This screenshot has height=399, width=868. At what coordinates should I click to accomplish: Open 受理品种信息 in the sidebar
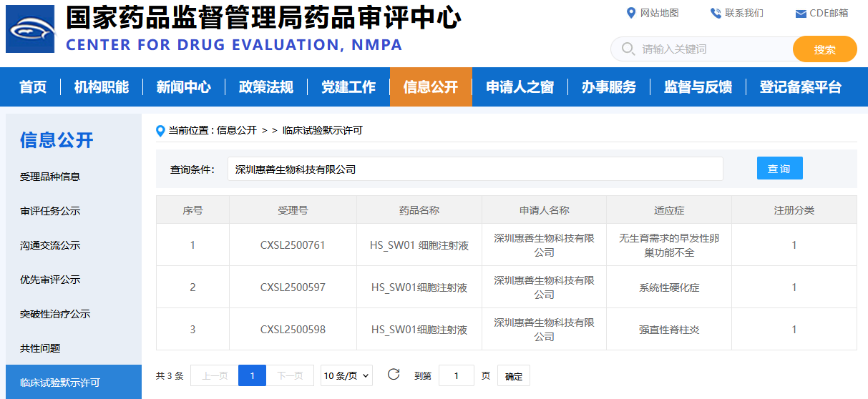(x=50, y=177)
